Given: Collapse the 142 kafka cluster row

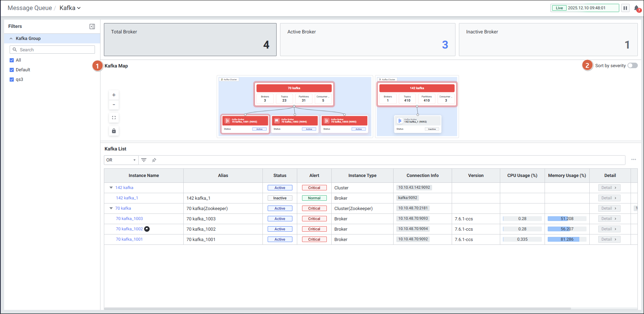Looking at the screenshot, I should (x=111, y=188).
